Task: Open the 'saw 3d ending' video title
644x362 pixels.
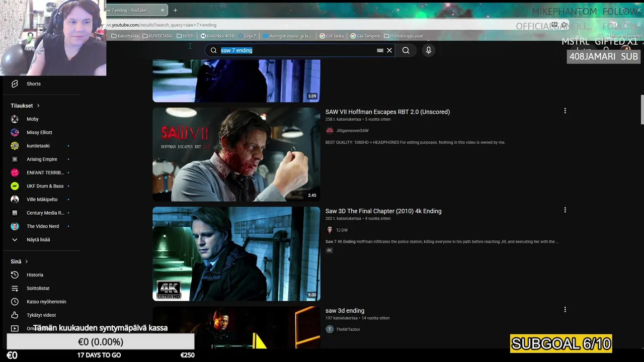Action: [x=345, y=311]
